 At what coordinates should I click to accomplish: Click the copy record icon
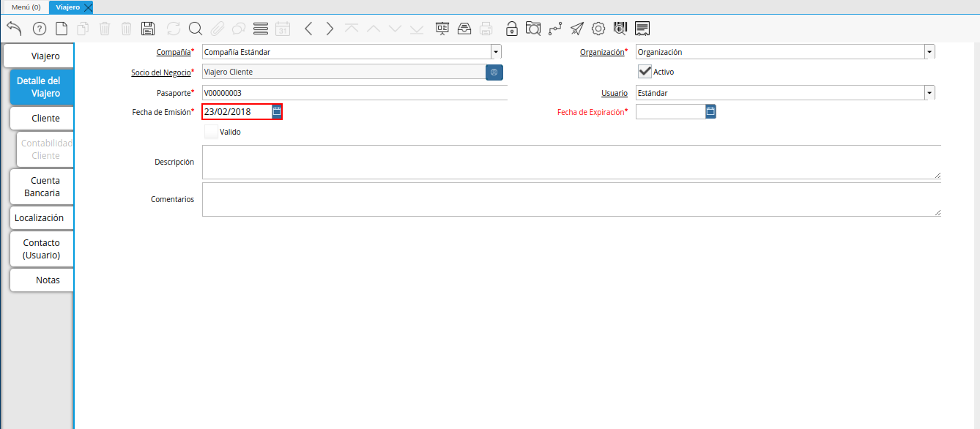tap(83, 29)
